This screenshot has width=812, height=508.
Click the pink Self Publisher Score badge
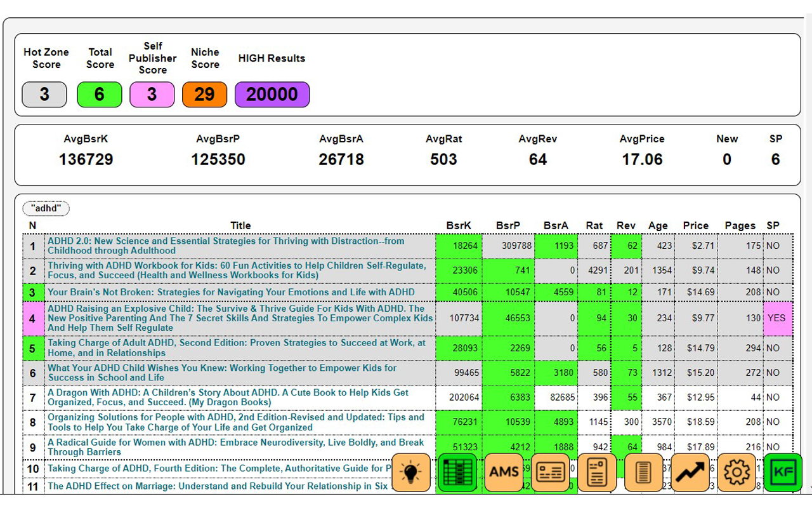pyautogui.click(x=152, y=95)
